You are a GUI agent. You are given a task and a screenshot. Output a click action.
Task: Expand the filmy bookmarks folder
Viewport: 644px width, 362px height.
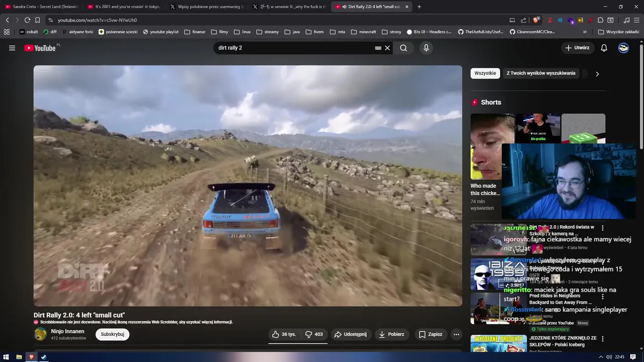click(219, 32)
